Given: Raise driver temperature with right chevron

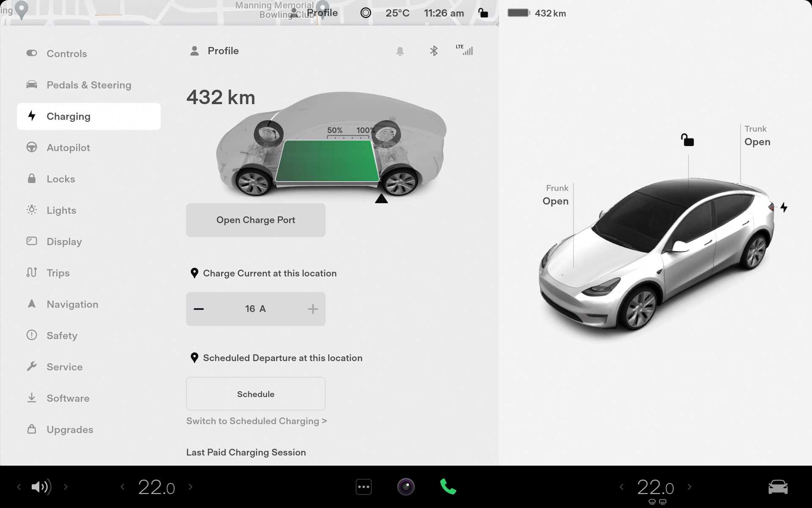Looking at the screenshot, I should [x=190, y=487].
